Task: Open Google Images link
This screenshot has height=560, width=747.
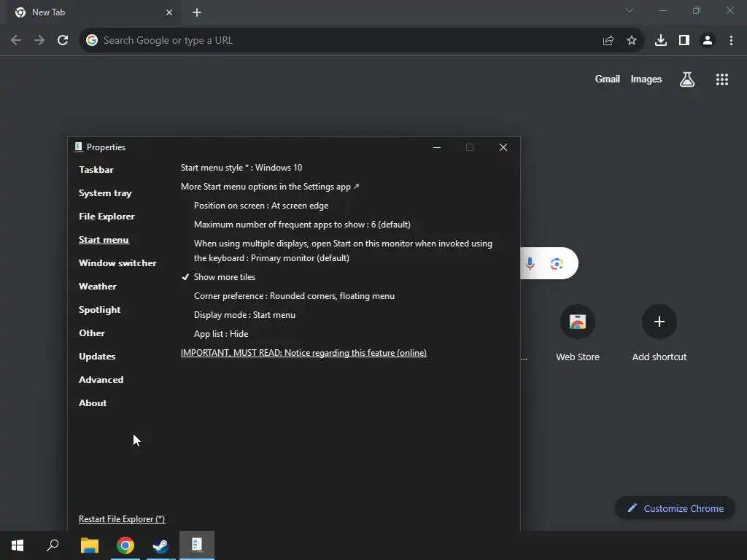Action: click(x=646, y=79)
